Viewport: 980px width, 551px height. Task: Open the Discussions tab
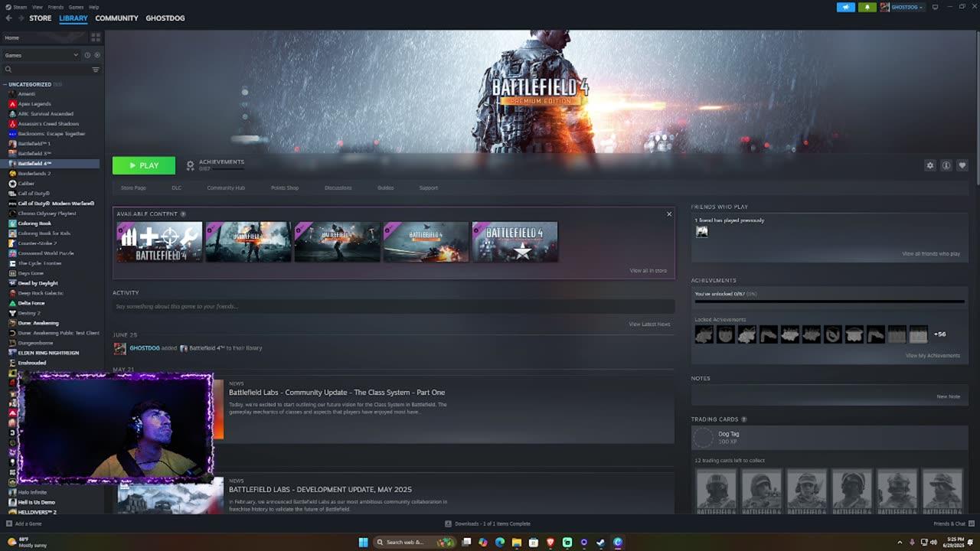pos(338,187)
